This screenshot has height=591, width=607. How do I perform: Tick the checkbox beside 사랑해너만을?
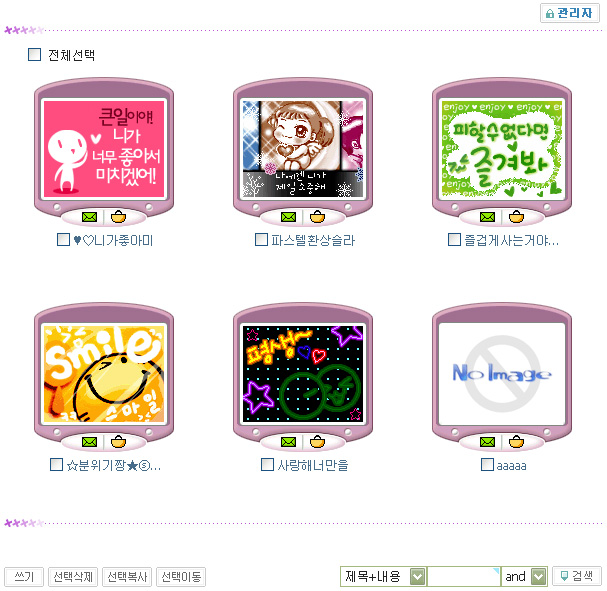pos(267,464)
